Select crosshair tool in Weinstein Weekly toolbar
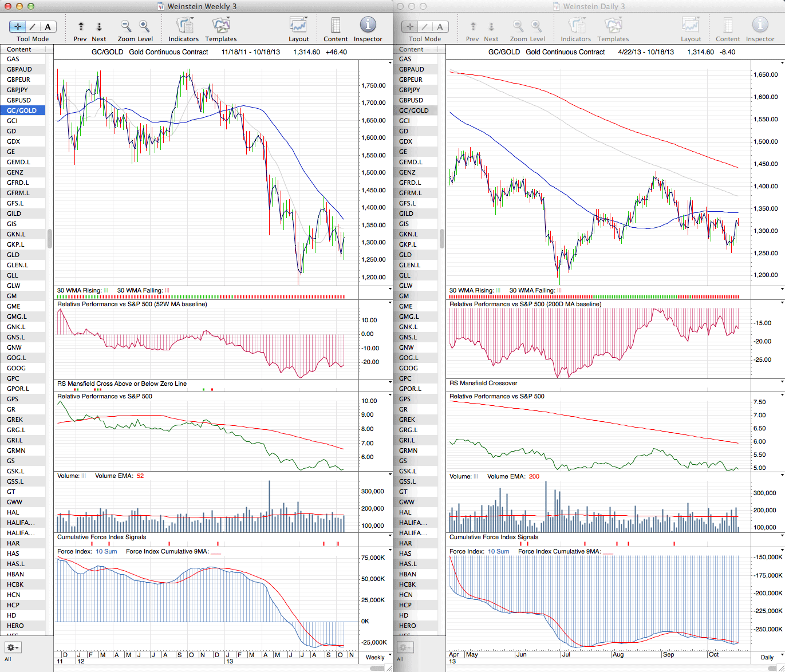 click(x=18, y=26)
